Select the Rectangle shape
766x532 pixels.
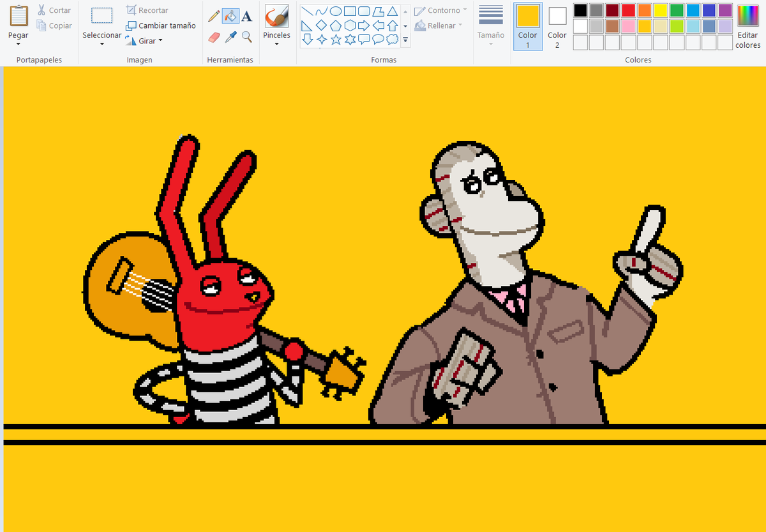tap(350, 11)
